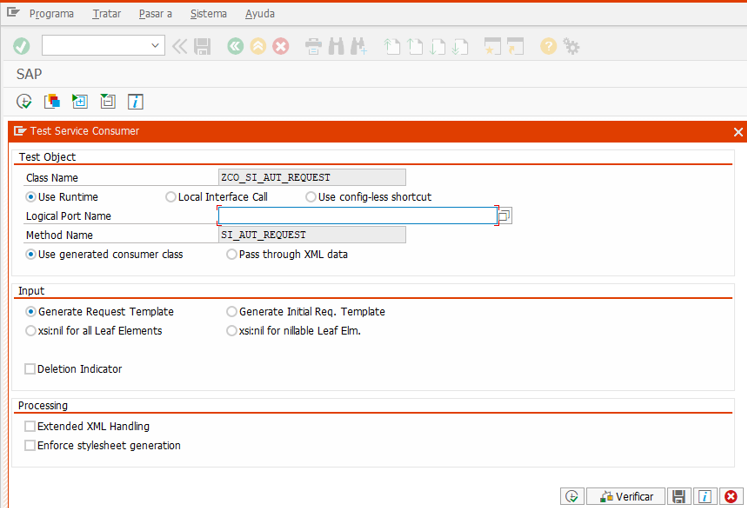747x508 pixels.
Task: Click the Last Page icon
Action: (460, 46)
